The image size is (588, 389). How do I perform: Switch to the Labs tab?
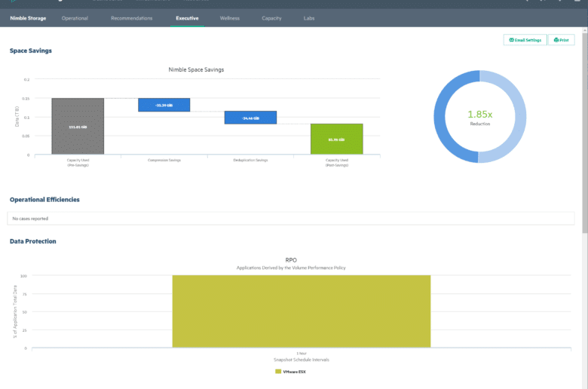[309, 18]
